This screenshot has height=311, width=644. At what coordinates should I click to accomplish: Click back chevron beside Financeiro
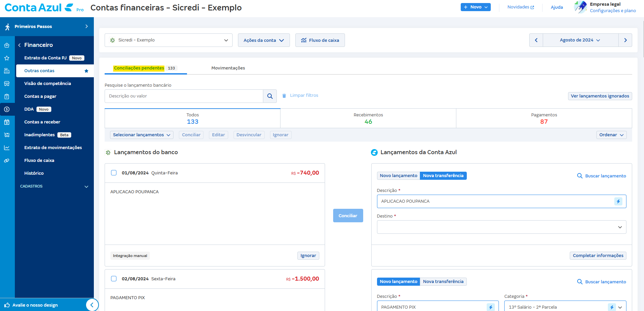tap(20, 45)
